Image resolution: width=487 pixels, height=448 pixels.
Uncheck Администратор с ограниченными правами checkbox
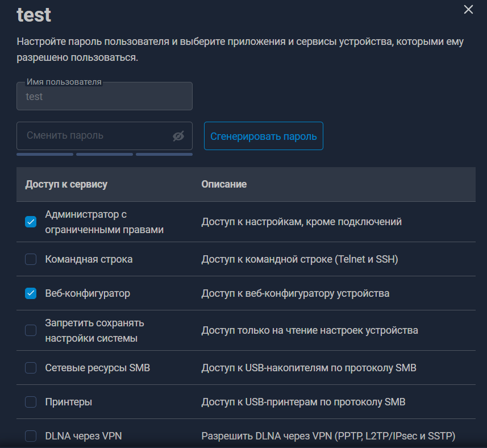click(31, 222)
